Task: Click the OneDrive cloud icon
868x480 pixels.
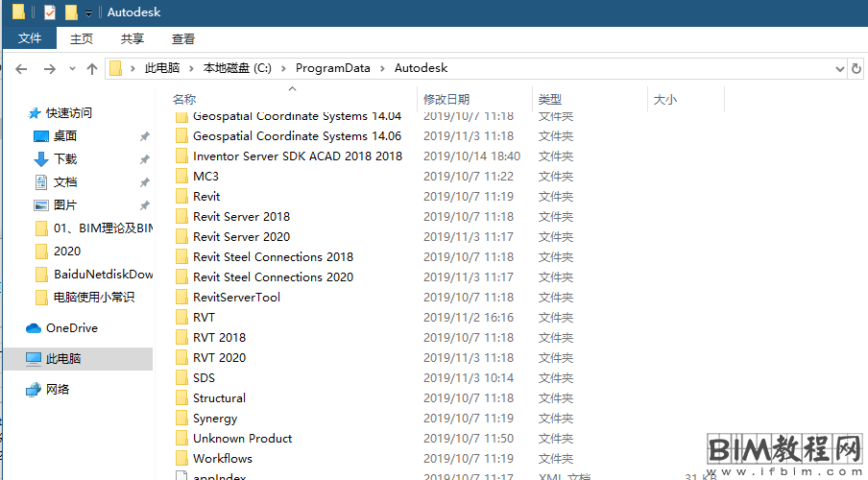Action: pos(34,328)
